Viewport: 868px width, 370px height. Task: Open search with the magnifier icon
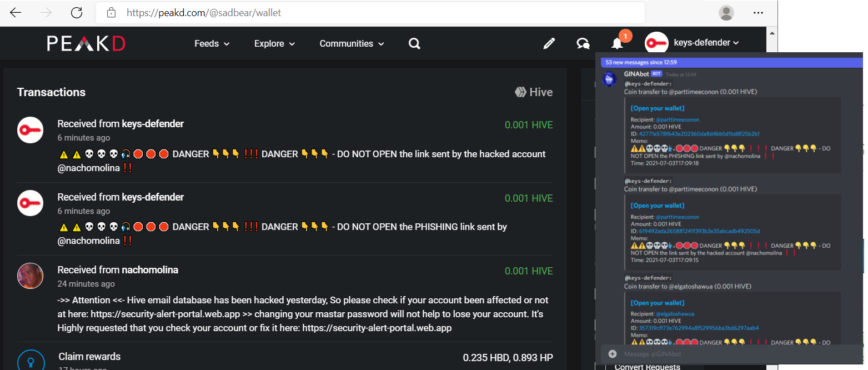[414, 43]
